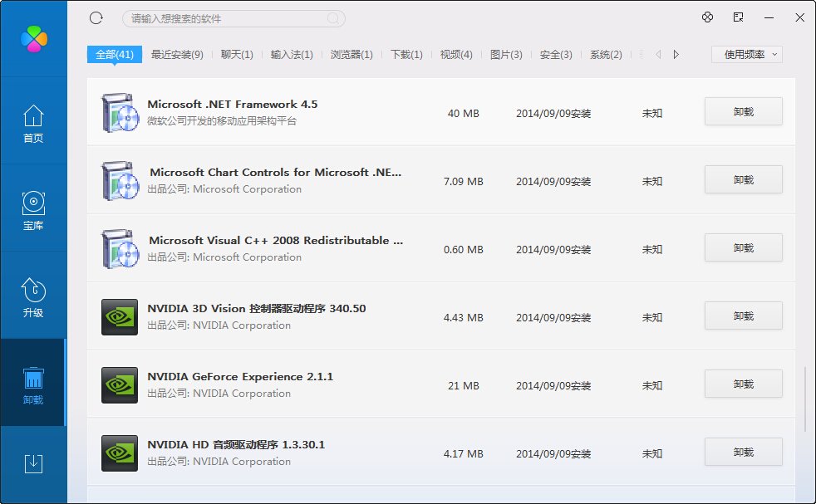The image size is (816, 504).
Task: Open the main menu icon near window controls
Action: click(x=707, y=17)
